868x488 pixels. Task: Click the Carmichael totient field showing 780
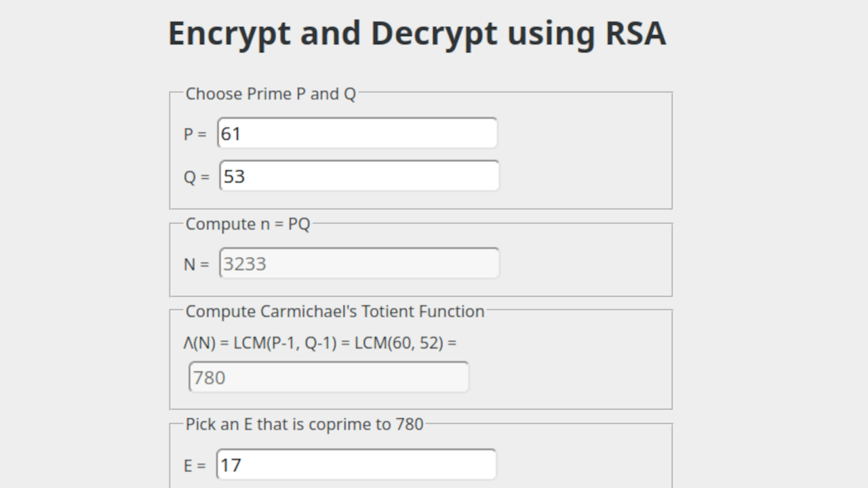(x=328, y=377)
